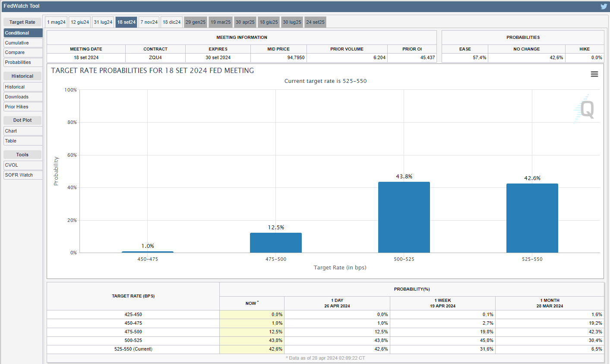Open the chart hamburger menu
The height and width of the screenshot is (364, 610).
(594, 74)
